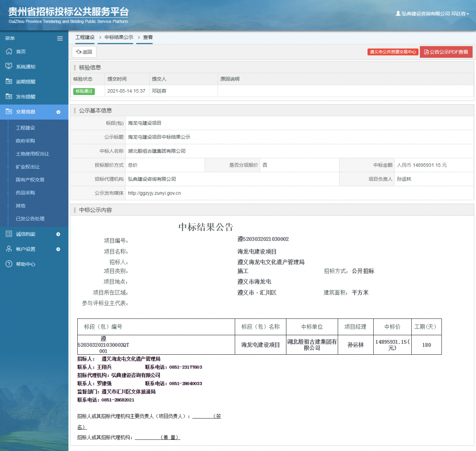The height and width of the screenshot is (451, 476).
Task: Click the 中标公示内容 section header
Action: point(95,210)
